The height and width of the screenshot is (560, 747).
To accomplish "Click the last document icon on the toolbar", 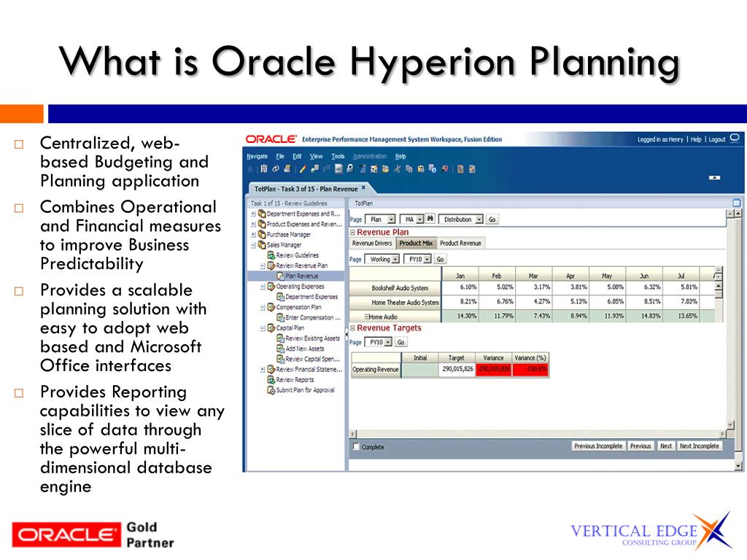I will click(472, 169).
